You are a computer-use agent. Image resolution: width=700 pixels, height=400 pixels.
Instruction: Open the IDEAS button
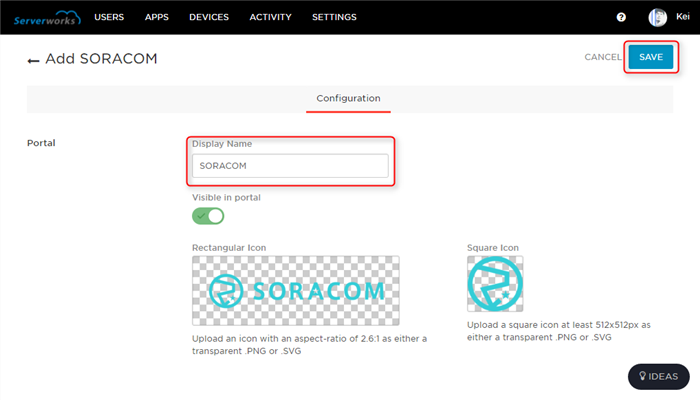658,376
